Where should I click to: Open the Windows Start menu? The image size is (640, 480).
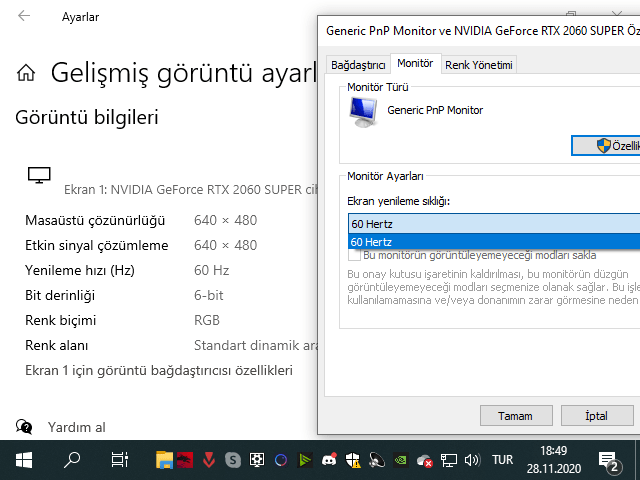click(24, 460)
